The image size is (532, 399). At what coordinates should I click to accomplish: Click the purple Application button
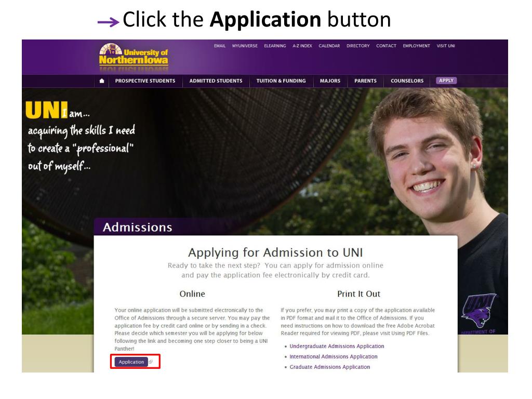coord(131,362)
